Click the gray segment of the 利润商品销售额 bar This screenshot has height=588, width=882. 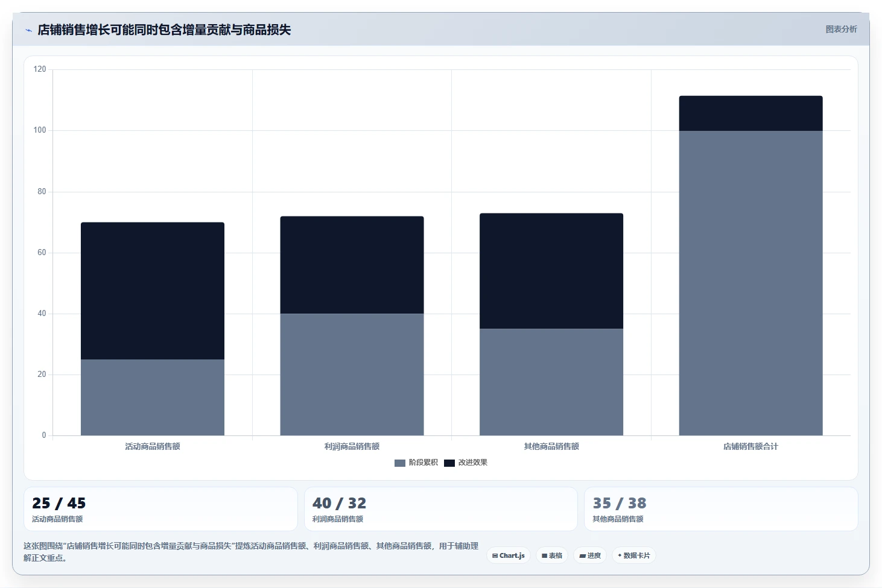coord(352,375)
